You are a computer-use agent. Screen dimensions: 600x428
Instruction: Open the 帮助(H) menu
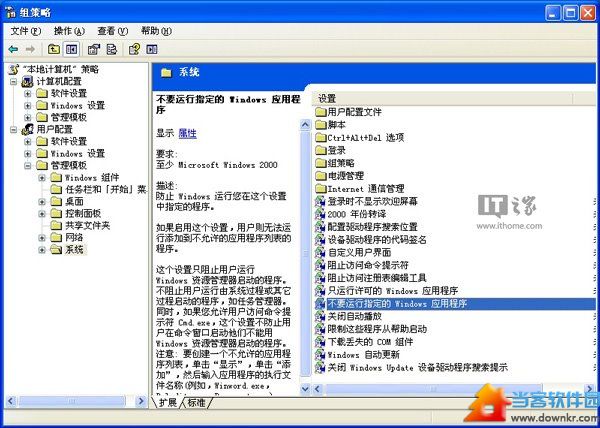click(156, 31)
